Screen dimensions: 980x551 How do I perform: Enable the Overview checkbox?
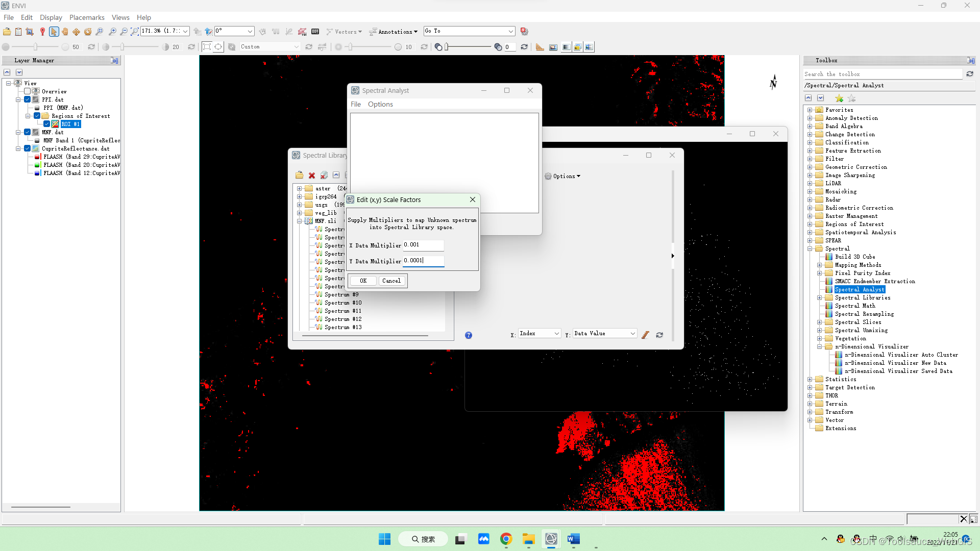click(28, 91)
